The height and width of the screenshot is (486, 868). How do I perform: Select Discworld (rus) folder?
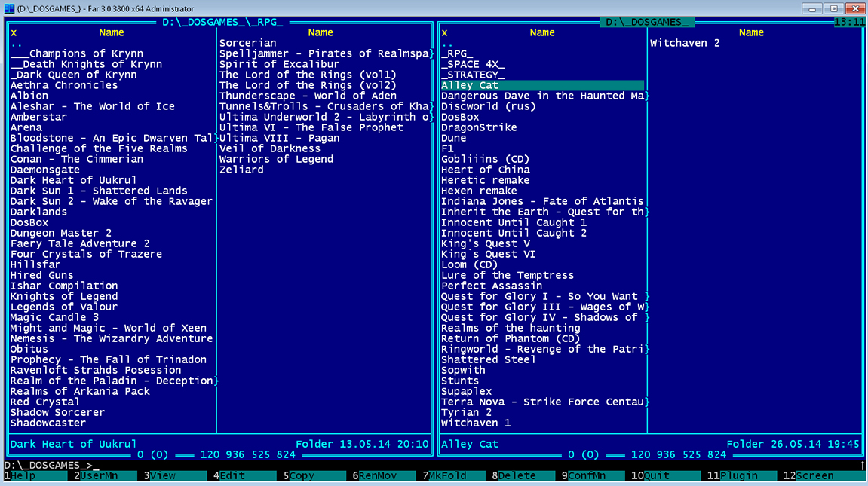[488, 106]
